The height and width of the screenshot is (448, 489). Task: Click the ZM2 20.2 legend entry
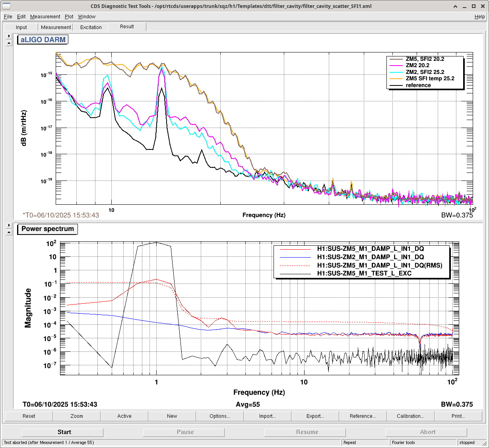pyautogui.click(x=417, y=66)
